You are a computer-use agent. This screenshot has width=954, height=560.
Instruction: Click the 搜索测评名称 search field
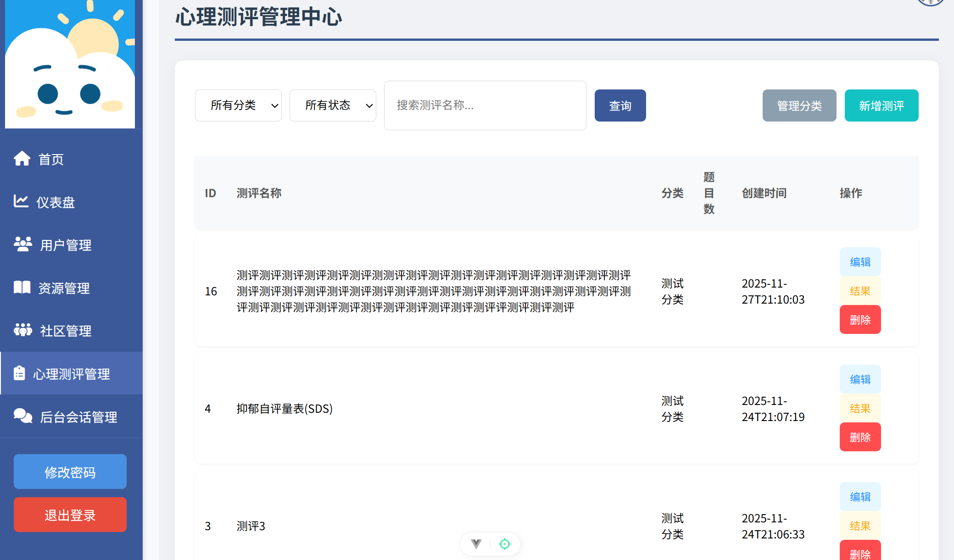pyautogui.click(x=485, y=105)
